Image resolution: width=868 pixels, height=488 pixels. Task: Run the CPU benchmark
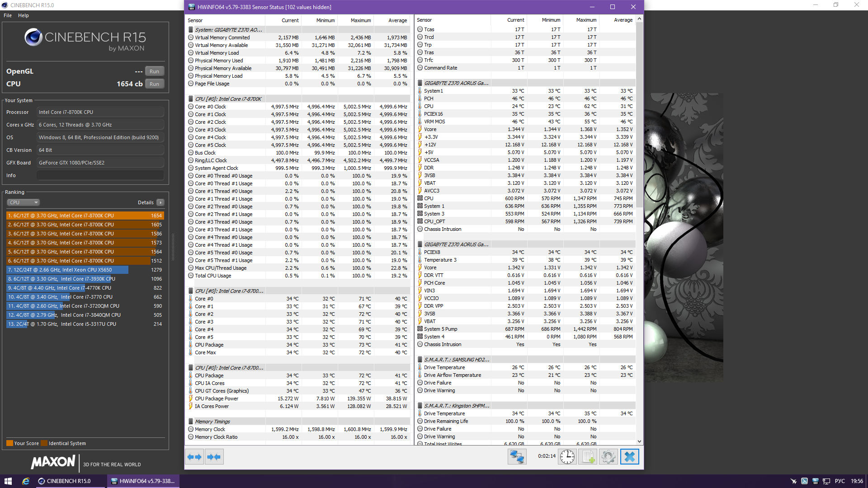click(154, 84)
